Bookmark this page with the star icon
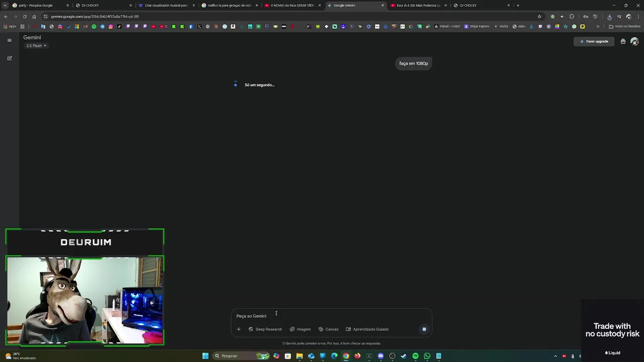 pos(539,17)
